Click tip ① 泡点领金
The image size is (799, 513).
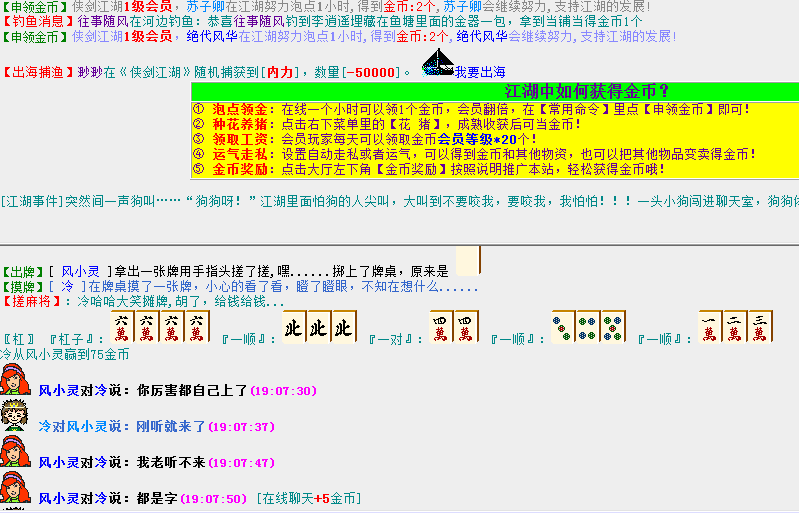pyautogui.click(x=471, y=109)
